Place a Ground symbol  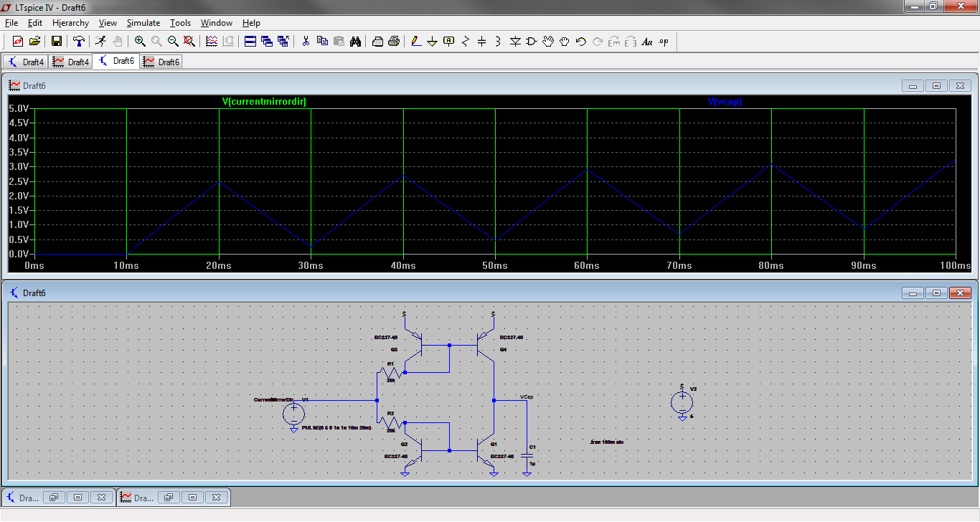[x=432, y=41]
